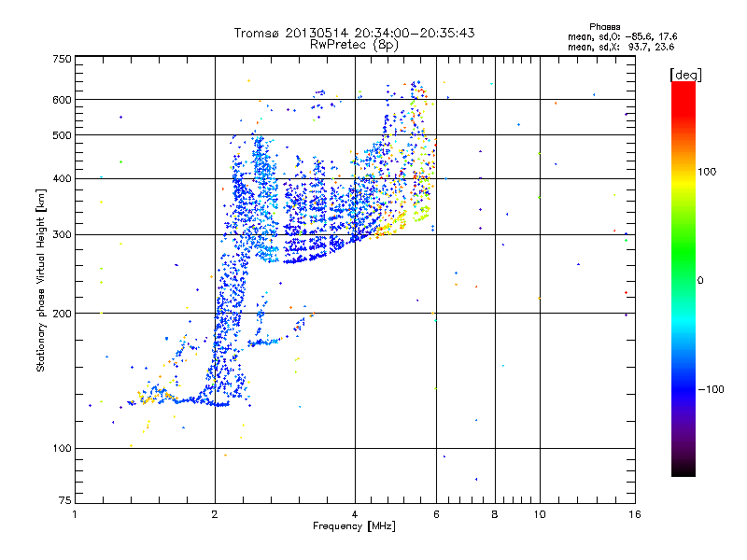Image resolution: width=747 pixels, height=560 pixels.
Task: Click the 'Phases' header text
Action: pyautogui.click(x=604, y=27)
